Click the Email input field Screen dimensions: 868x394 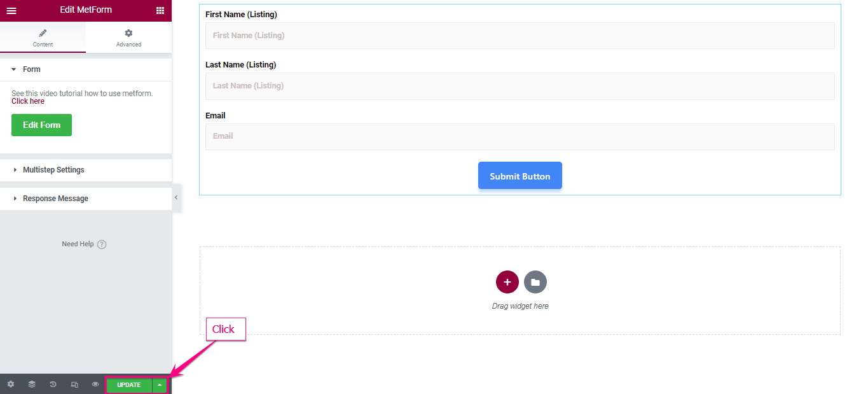[520, 136]
